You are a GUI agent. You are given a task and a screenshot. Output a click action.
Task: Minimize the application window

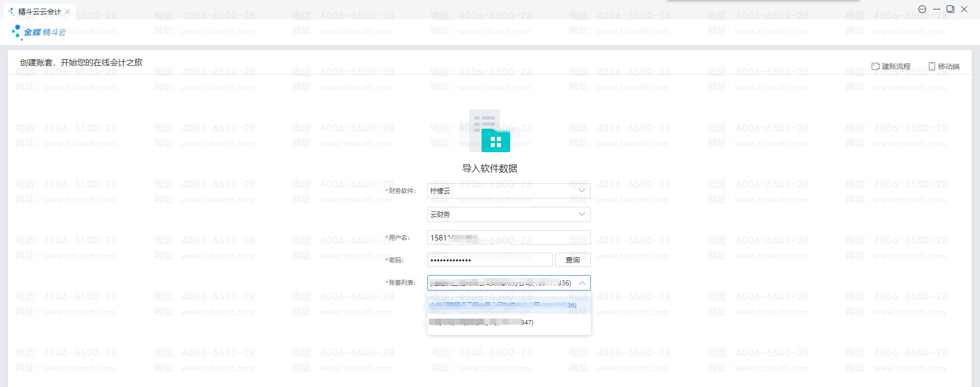[936, 9]
